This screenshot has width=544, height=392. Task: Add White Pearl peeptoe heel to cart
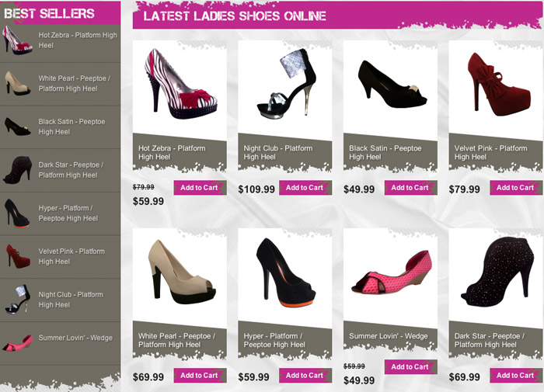pyautogui.click(x=201, y=376)
